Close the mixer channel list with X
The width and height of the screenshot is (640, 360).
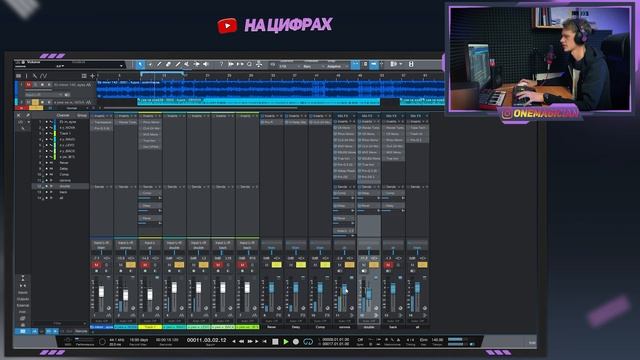19,116
